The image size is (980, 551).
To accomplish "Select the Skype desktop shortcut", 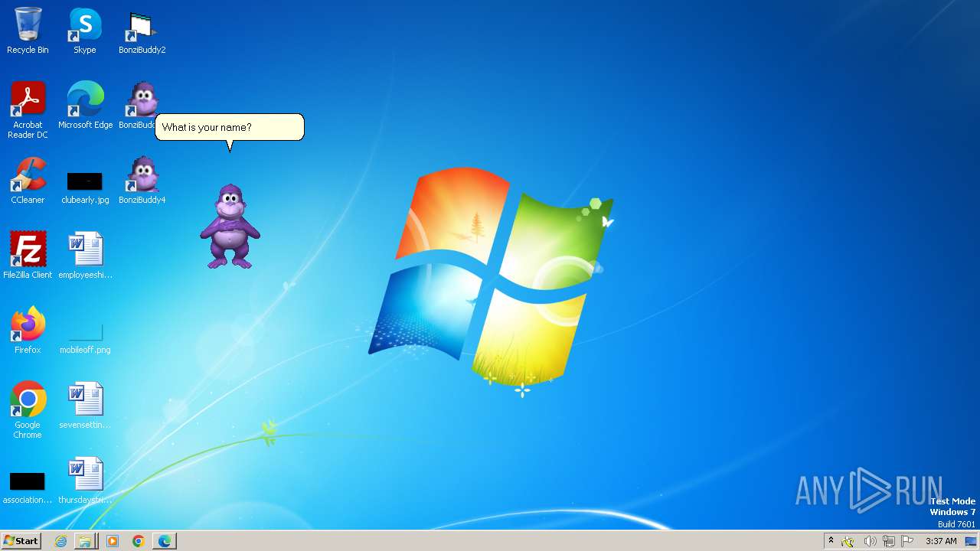I will click(85, 31).
